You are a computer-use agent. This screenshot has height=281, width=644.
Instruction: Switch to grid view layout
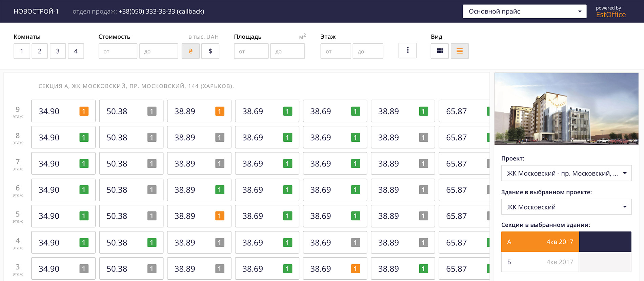pos(440,51)
